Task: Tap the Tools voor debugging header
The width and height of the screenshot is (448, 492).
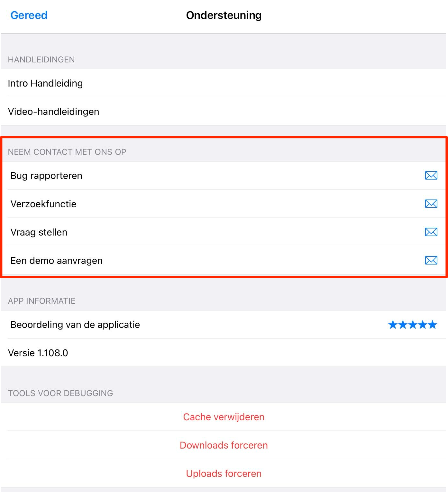Action: [60, 393]
